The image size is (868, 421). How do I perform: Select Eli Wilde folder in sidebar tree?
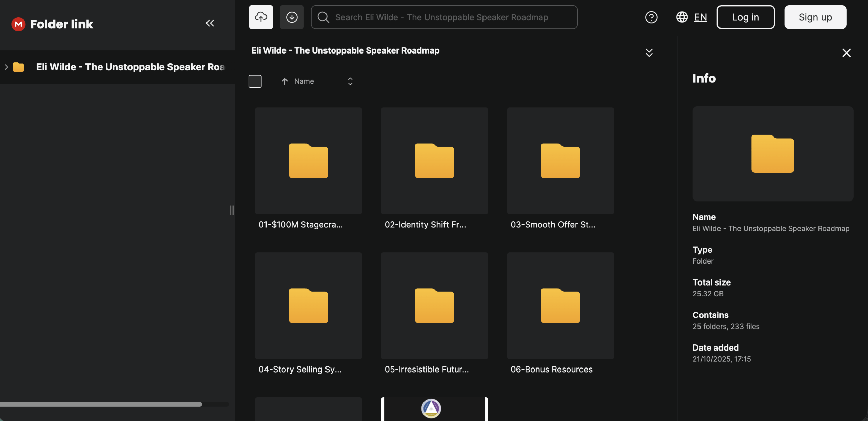tap(130, 67)
